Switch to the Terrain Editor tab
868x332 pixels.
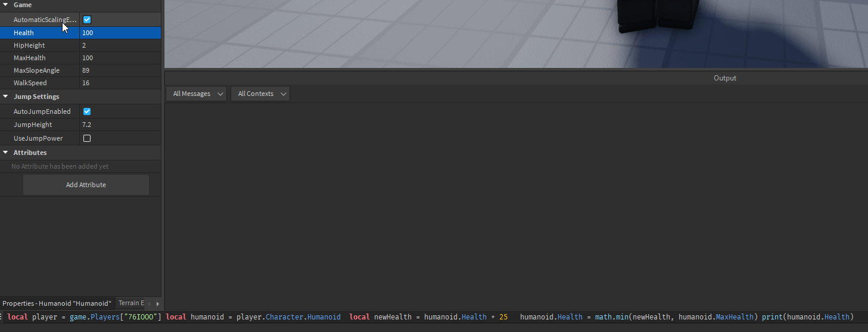[x=131, y=303]
